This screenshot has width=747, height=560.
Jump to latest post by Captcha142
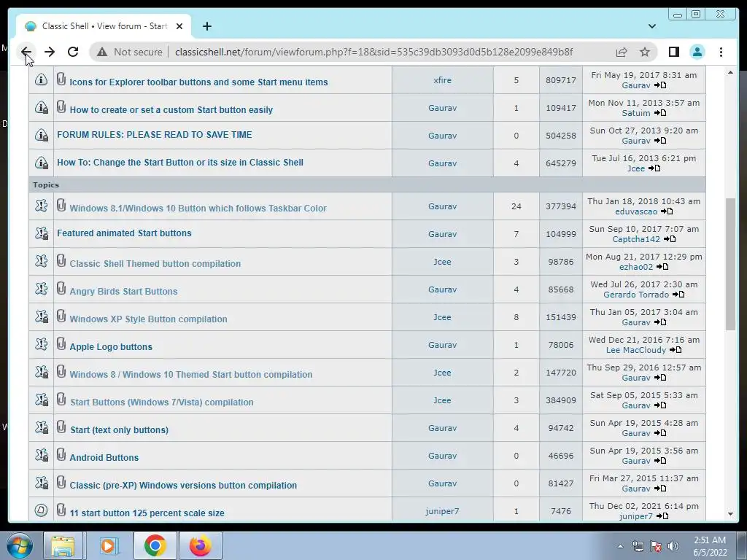(x=670, y=239)
